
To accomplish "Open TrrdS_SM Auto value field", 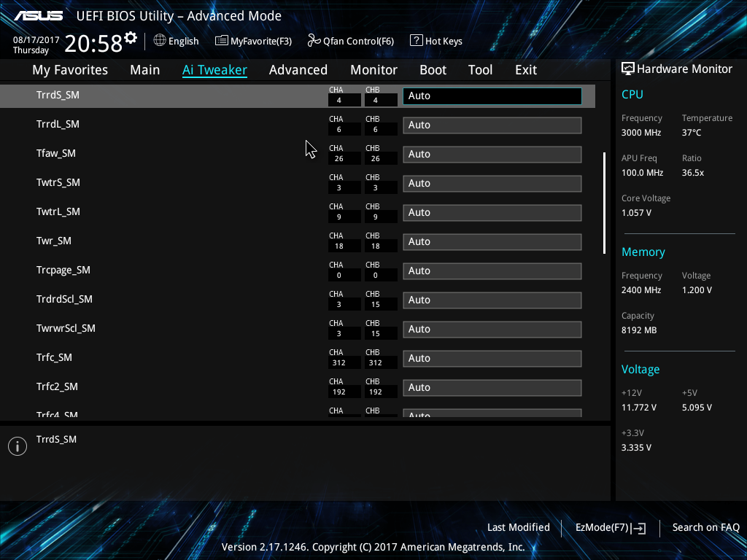I will point(492,96).
